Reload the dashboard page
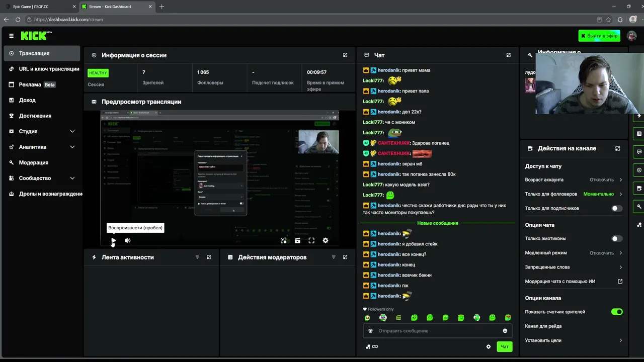Viewport: 644px width, 362px height. click(x=18, y=20)
